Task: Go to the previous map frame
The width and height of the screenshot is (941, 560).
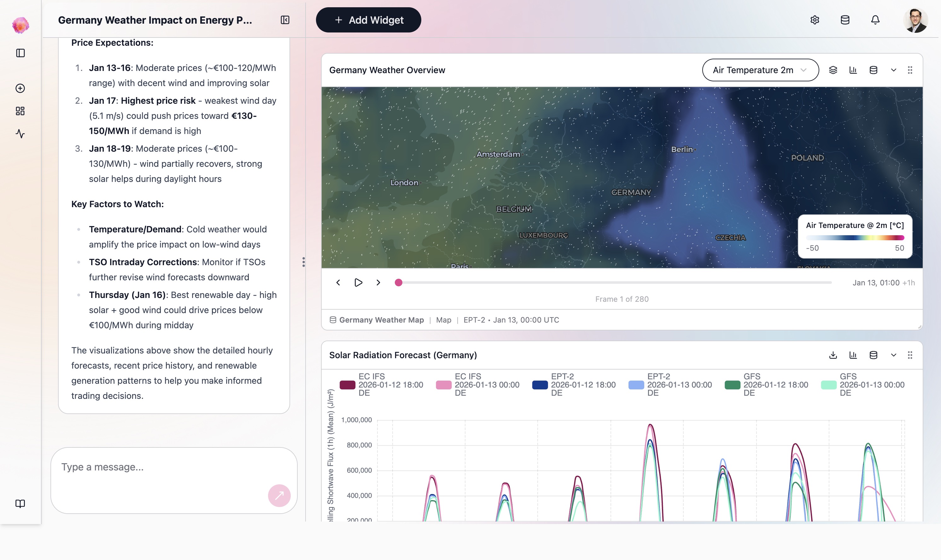Action: 338,283
